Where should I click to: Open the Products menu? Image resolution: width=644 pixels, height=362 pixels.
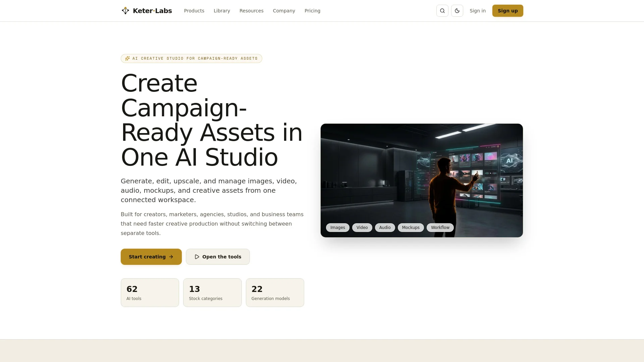click(x=194, y=11)
